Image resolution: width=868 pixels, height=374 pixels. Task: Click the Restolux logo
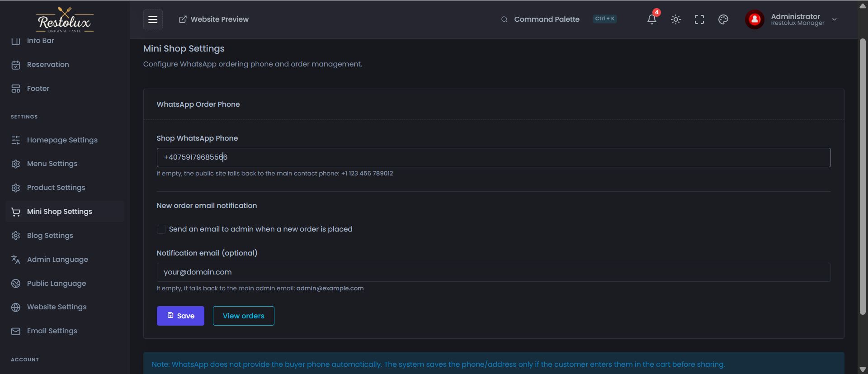coord(65,20)
